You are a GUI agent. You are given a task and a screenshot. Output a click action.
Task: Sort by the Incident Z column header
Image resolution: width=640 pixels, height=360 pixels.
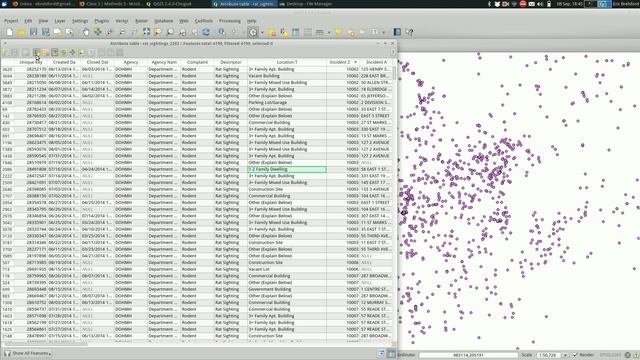point(343,62)
